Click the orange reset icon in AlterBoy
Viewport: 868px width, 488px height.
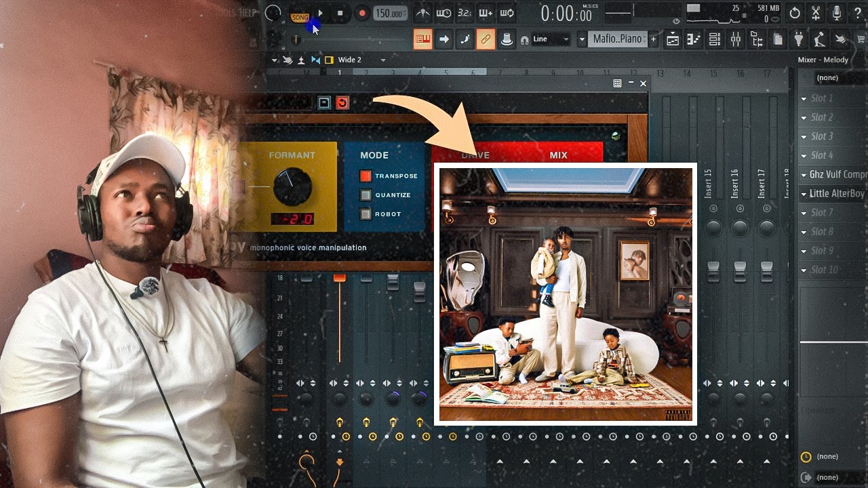tap(342, 102)
